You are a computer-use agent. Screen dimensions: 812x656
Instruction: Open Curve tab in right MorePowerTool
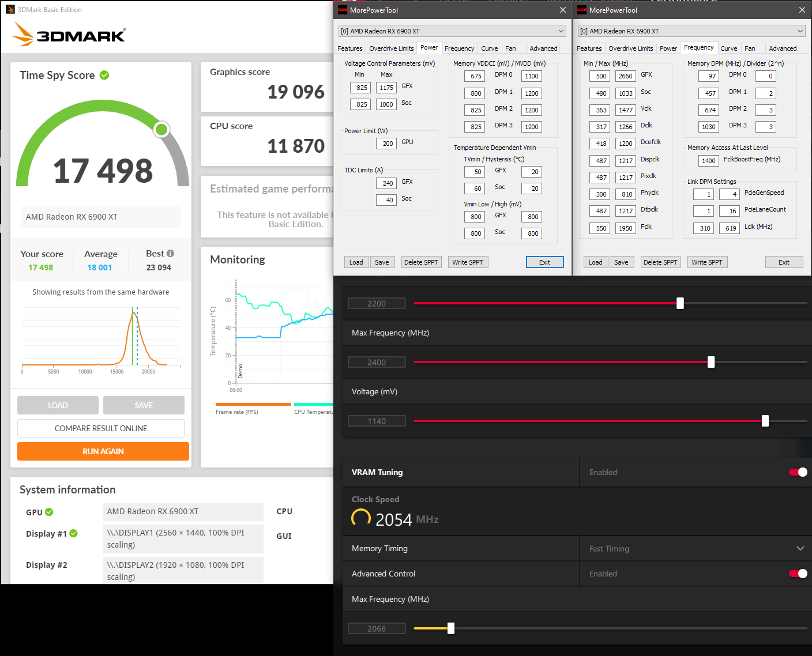728,48
